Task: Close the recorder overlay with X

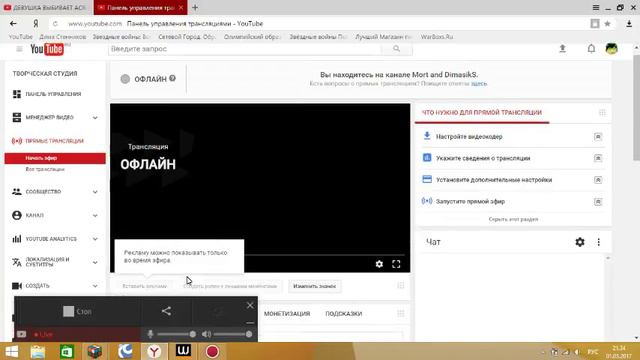Action: [250, 305]
